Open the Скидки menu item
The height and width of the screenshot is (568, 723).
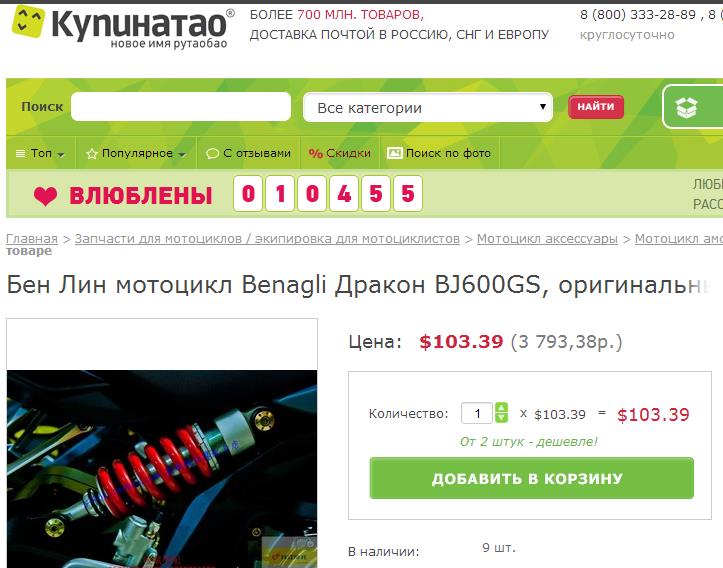click(x=340, y=153)
